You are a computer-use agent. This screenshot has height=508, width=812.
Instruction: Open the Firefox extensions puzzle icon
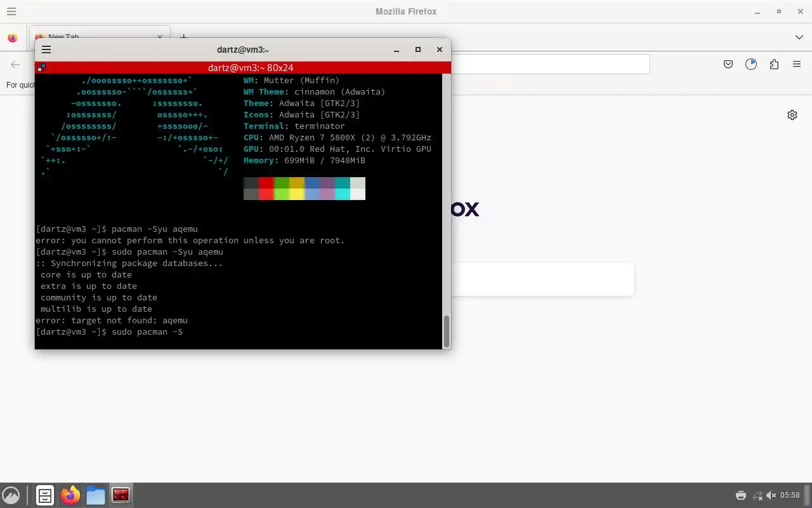pyautogui.click(x=774, y=64)
